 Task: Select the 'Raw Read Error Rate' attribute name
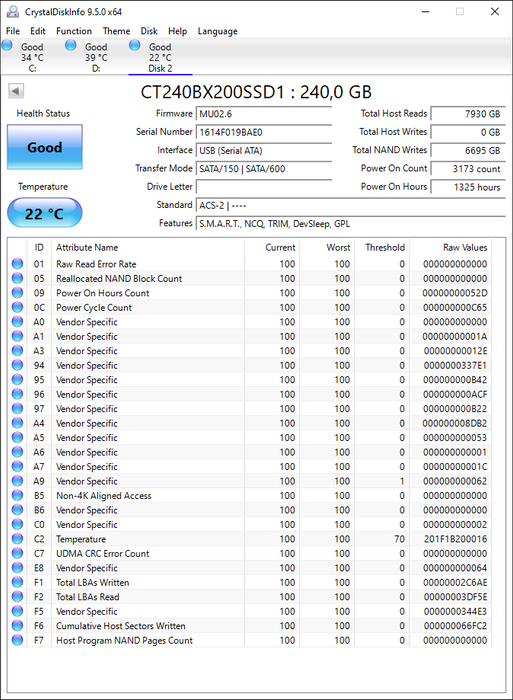96,264
